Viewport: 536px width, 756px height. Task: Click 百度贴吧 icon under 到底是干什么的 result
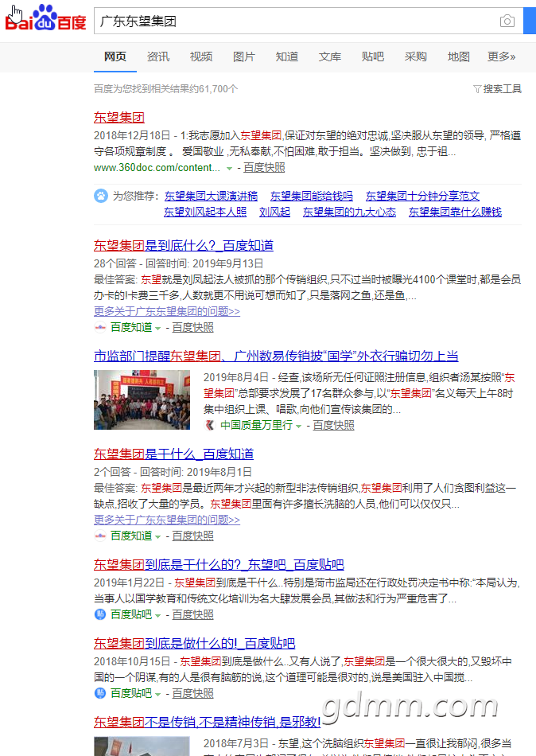[x=99, y=614]
